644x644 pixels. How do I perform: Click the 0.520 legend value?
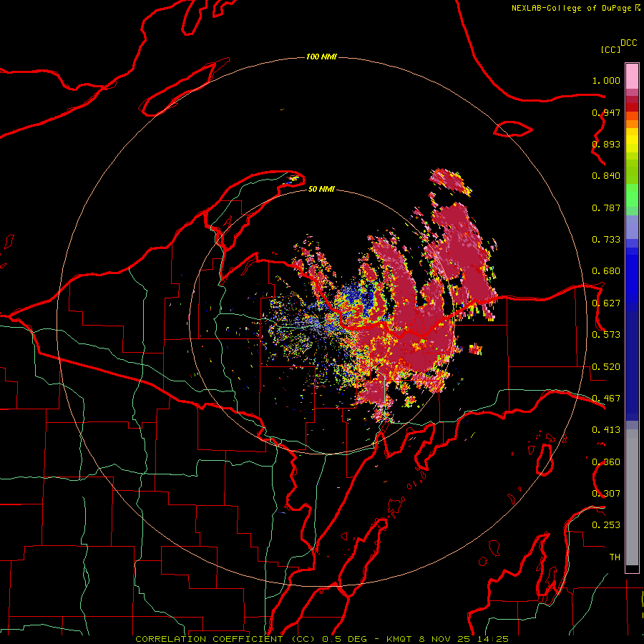606,367
